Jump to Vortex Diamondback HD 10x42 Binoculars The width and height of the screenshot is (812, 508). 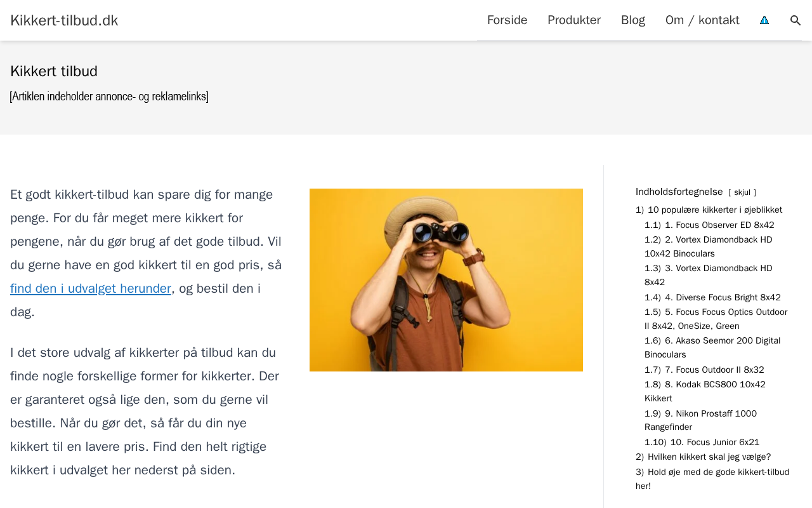[x=709, y=247]
